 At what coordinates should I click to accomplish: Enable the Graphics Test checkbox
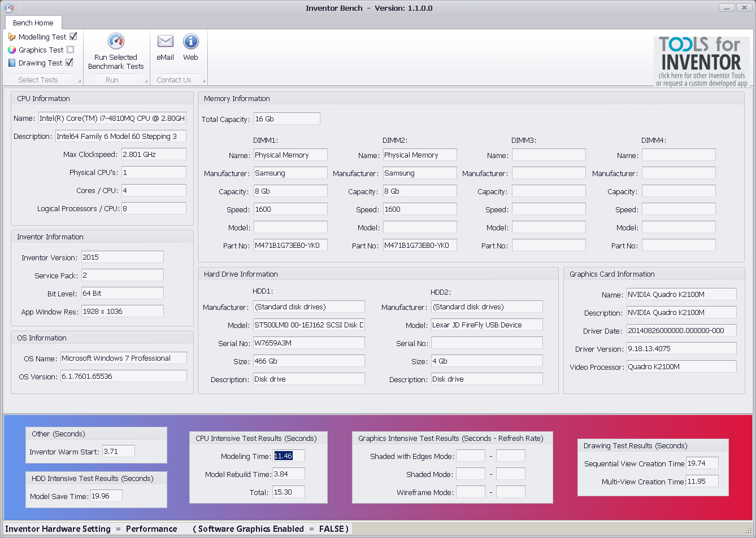tap(70, 50)
